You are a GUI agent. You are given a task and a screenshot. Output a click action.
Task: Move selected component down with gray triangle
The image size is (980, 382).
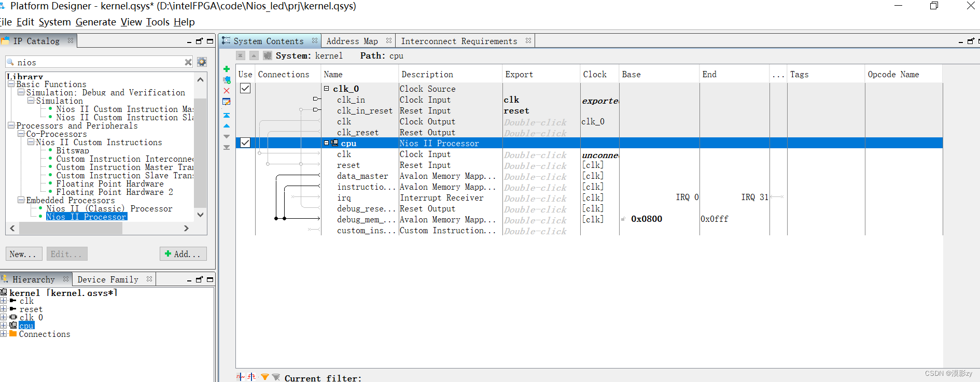(x=227, y=136)
